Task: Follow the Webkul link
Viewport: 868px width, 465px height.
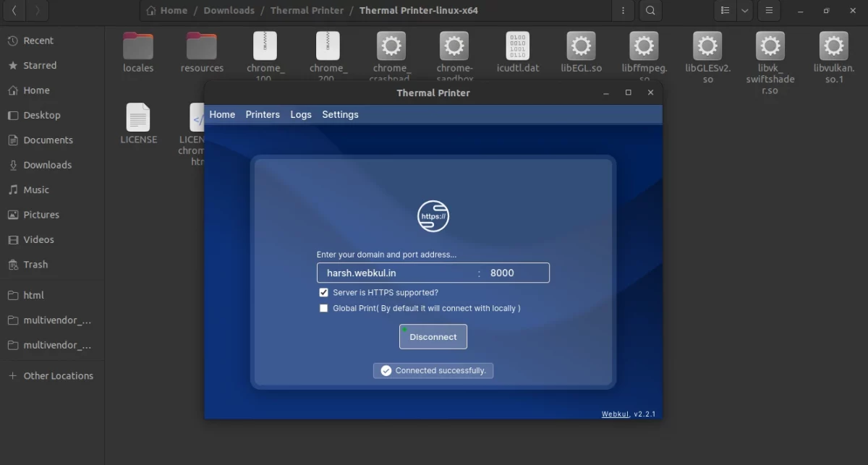Action: [x=615, y=414]
